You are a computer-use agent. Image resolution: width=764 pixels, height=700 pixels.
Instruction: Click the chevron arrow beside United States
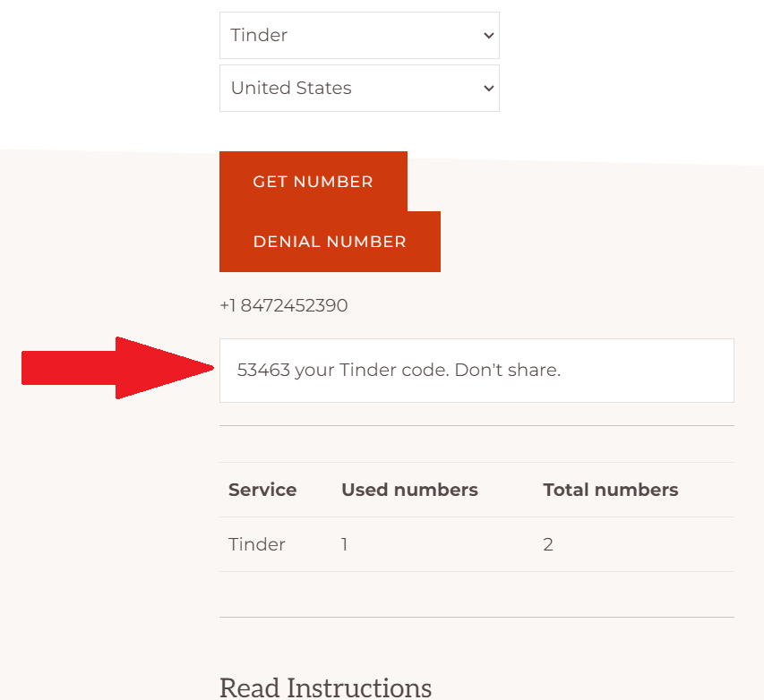click(488, 89)
